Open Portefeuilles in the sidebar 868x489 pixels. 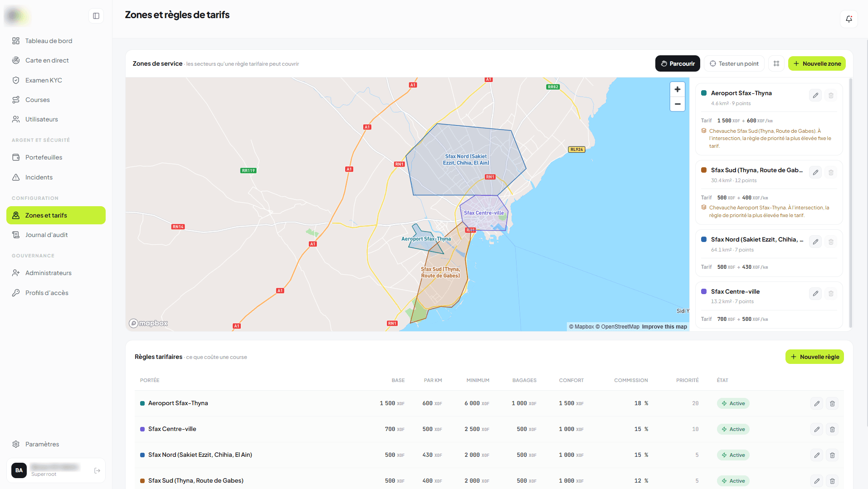[x=56, y=157]
